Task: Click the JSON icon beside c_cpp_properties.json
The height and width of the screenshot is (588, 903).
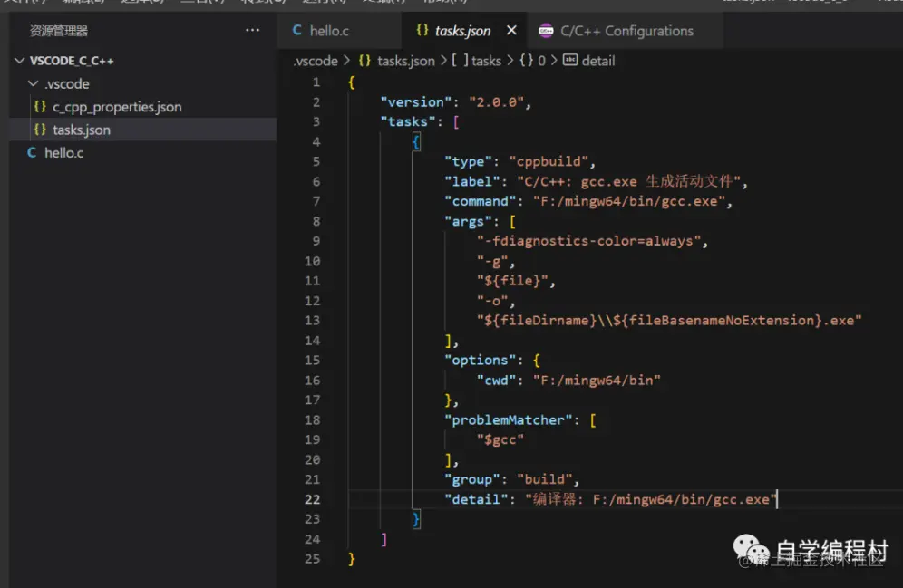Action: (40, 106)
